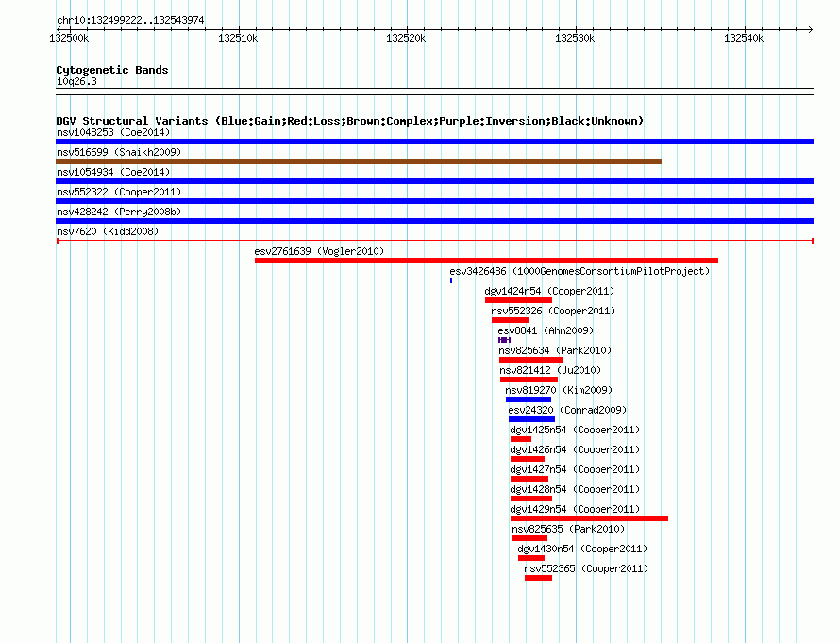840x643 pixels.
Task: Click the 132540k ruler tick label
Action: [x=744, y=38]
